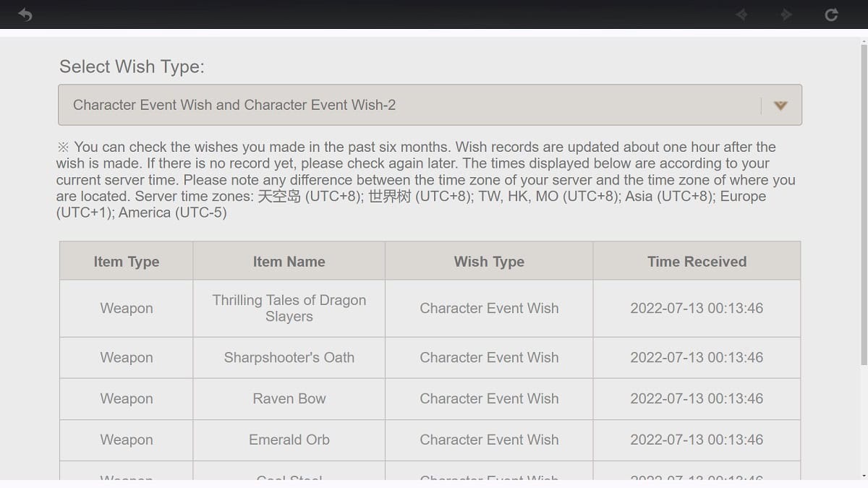Click the Raven Bow row timestamp
Image resolution: width=868 pixels, height=488 pixels.
(x=697, y=398)
